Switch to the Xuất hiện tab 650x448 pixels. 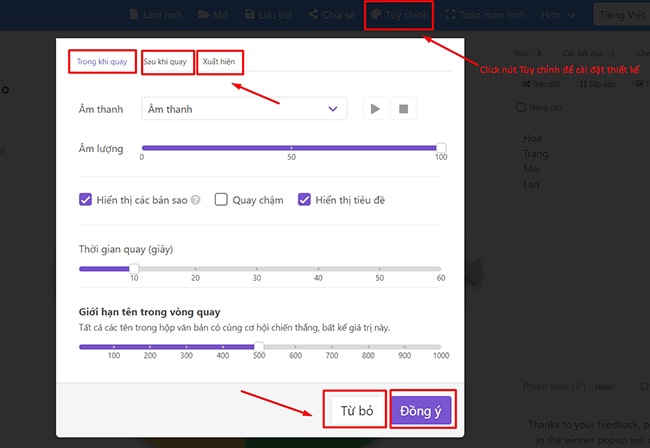point(220,62)
